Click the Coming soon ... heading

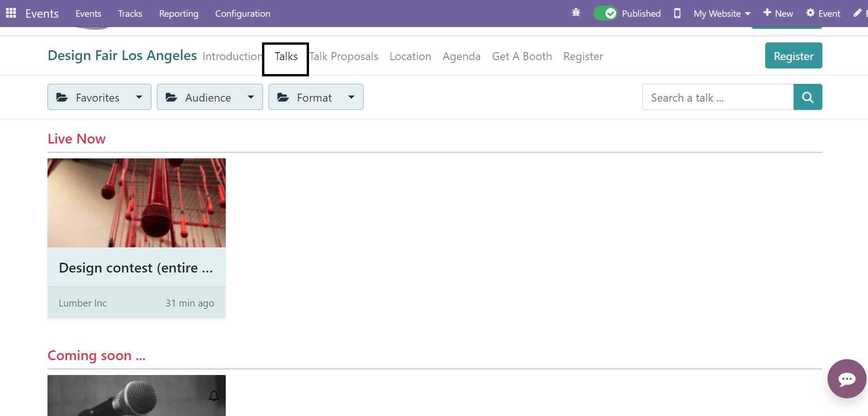pos(97,355)
